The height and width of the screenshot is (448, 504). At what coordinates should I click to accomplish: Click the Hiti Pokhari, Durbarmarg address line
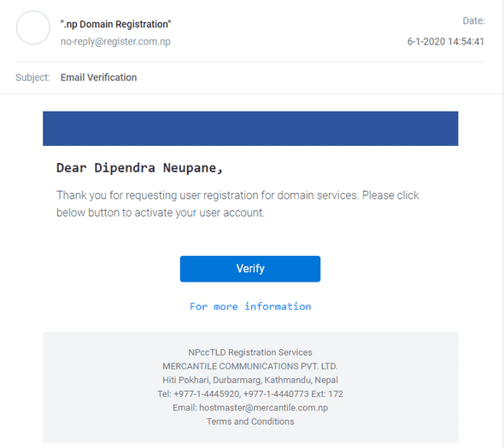[250, 380]
